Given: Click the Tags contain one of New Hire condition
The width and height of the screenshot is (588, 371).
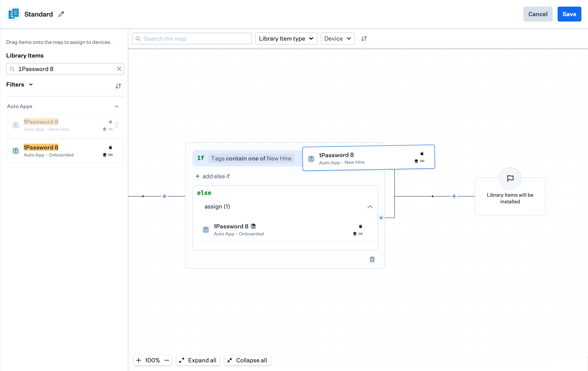Looking at the screenshot, I should [x=251, y=158].
